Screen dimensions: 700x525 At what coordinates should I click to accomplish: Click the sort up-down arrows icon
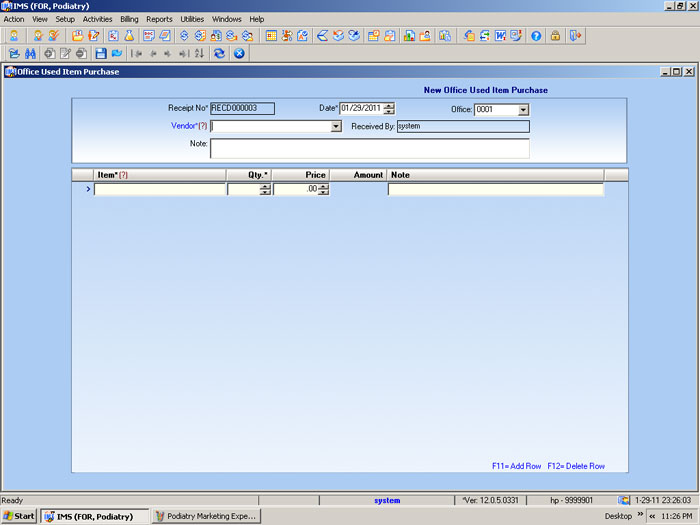(x=199, y=54)
